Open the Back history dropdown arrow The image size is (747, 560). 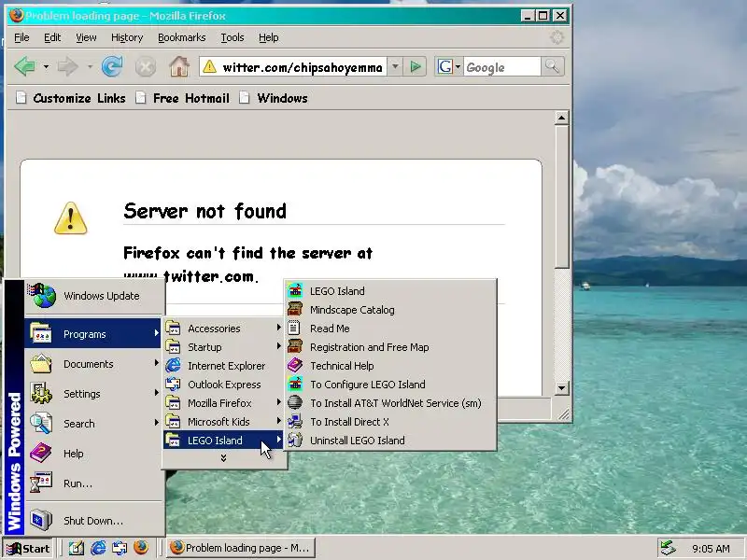pos(46,67)
